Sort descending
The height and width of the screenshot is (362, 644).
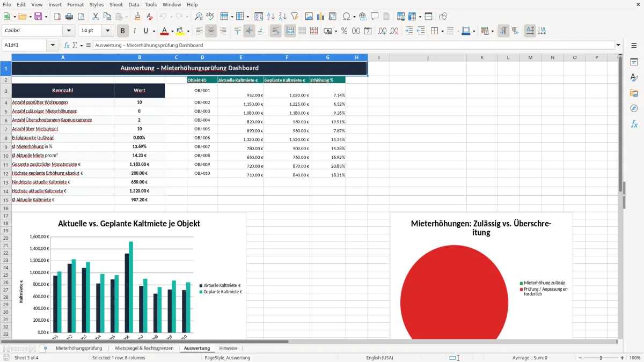(283, 17)
